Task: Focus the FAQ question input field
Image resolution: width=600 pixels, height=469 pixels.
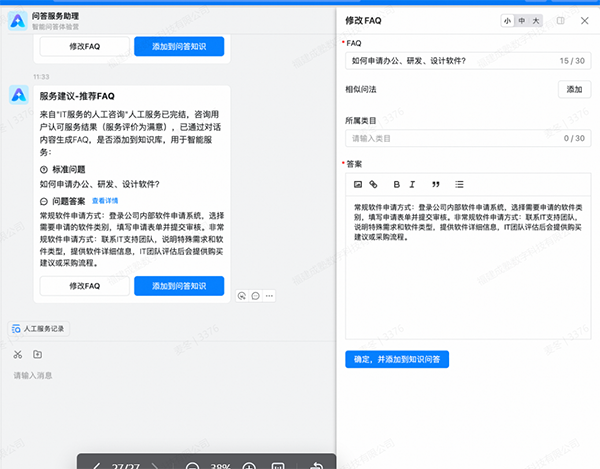Action: pyautogui.click(x=468, y=61)
